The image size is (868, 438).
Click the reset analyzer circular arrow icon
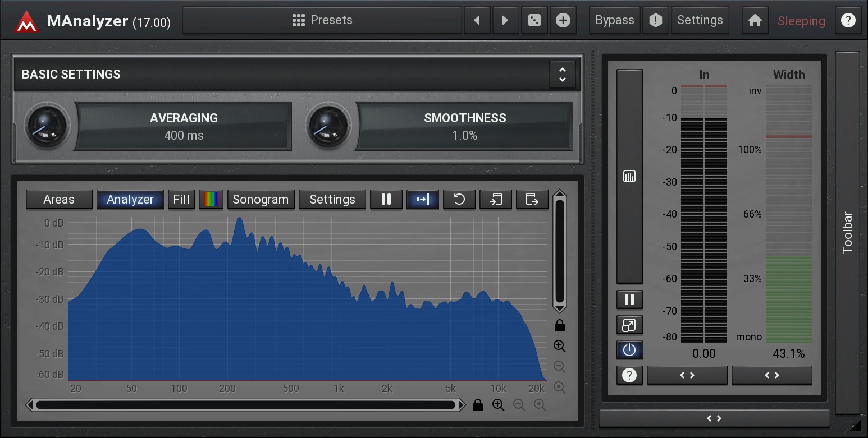[459, 199]
